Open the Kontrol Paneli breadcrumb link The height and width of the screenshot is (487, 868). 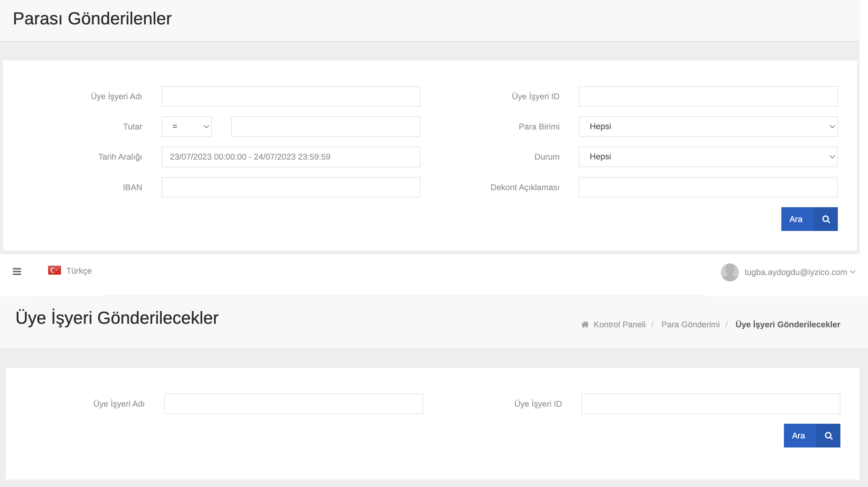[619, 324]
